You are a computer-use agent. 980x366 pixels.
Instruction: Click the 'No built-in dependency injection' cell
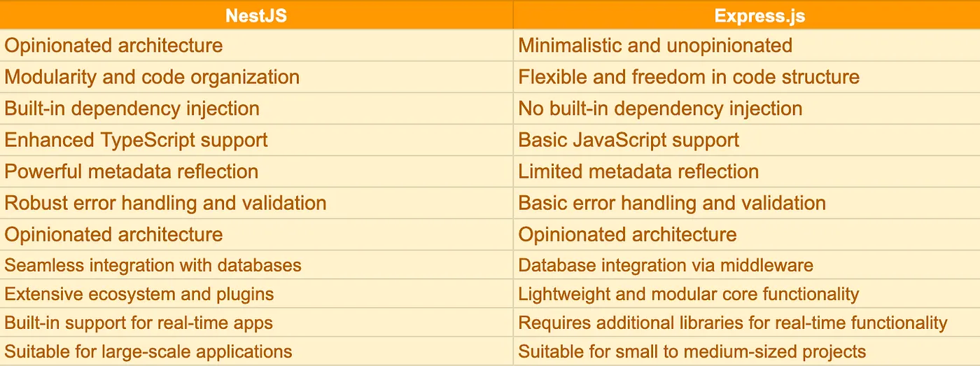pyautogui.click(x=747, y=108)
